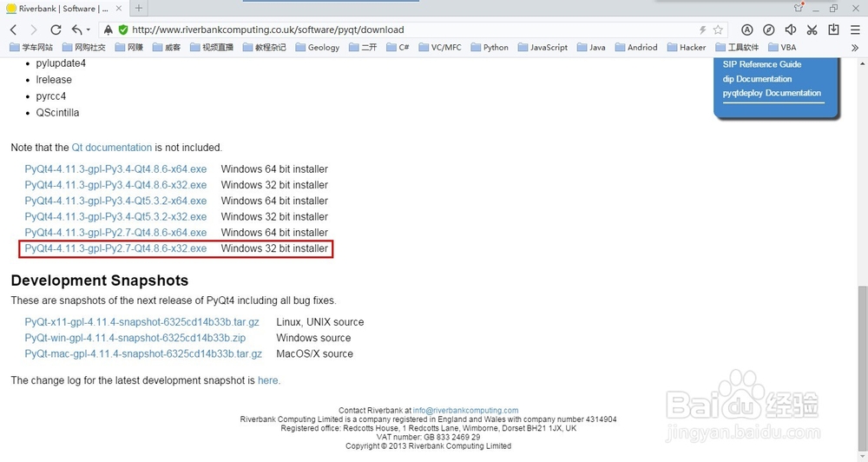Download the PyQt-x11-gpl snapshot tar.gz
Screen dimensions: 868x462
tap(141, 322)
